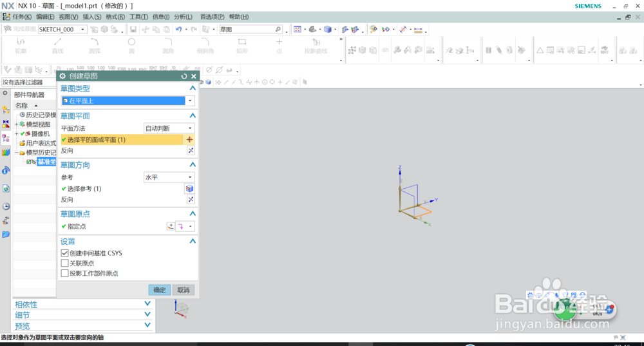Select the Line (直线) tool
Screen dimensions: 644x346
point(57,46)
